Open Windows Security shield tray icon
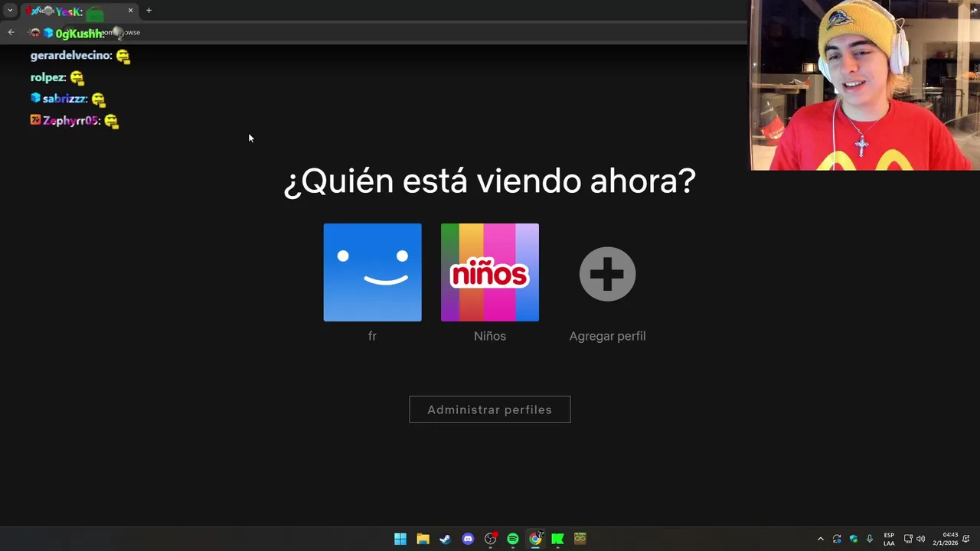This screenshot has height=551, width=980. 854,539
